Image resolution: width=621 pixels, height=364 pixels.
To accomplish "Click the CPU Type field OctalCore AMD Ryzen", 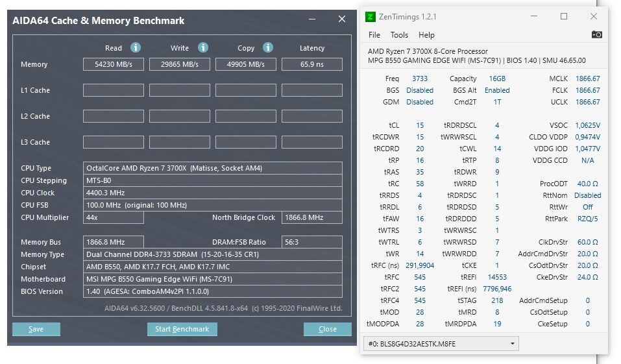I will (213, 168).
